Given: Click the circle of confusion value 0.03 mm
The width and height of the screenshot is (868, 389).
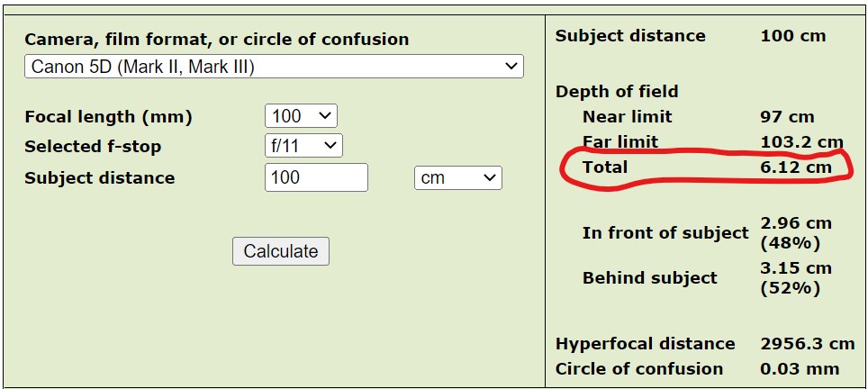Looking at the screenshot, I should pyautogui.click(x=800, y=369).
